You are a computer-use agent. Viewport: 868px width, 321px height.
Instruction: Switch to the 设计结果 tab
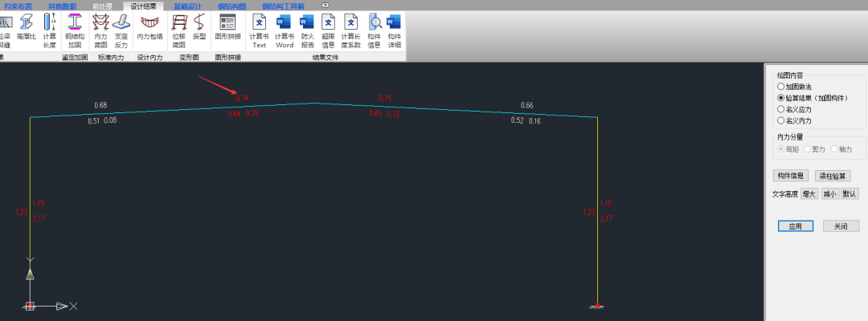tap(143, 6)
